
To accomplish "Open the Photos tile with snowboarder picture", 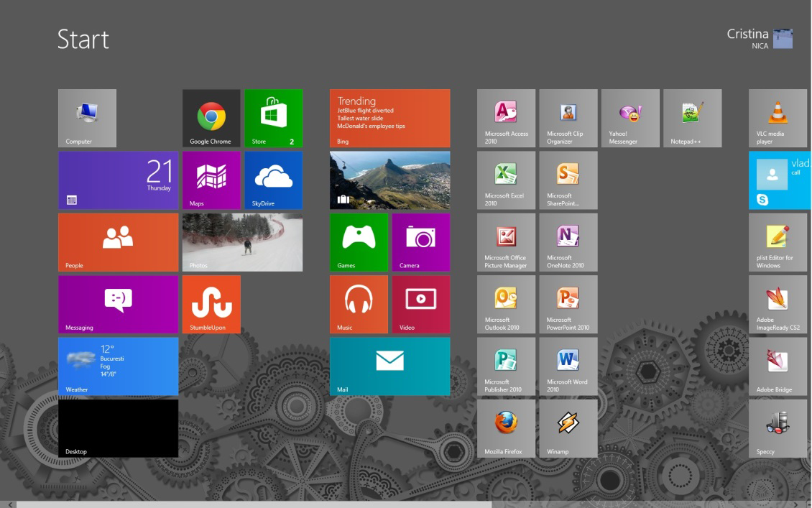I will (242, 242).
